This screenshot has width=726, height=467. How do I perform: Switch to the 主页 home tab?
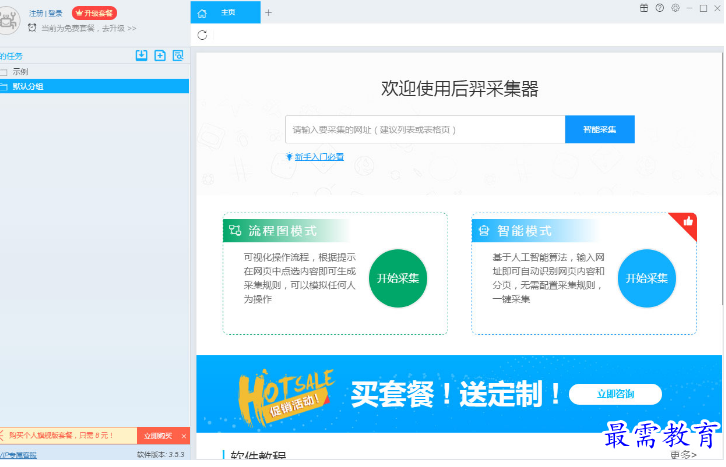pos(225,12)
